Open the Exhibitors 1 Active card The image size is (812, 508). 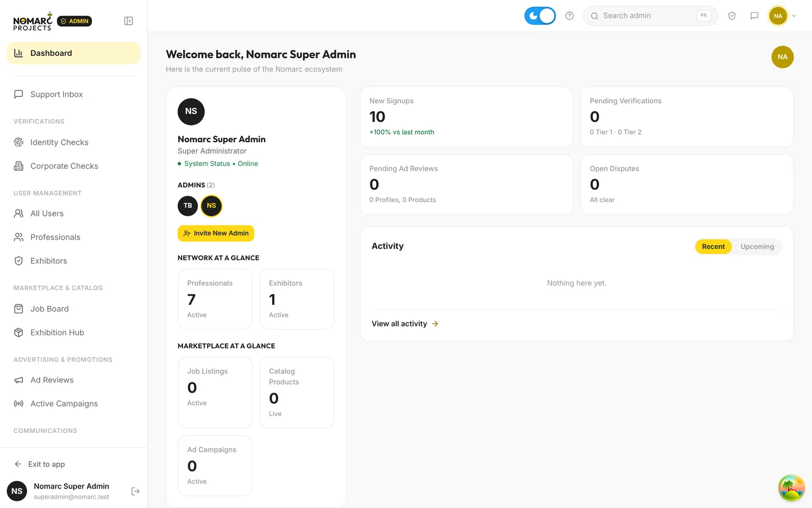coord(297,299)
